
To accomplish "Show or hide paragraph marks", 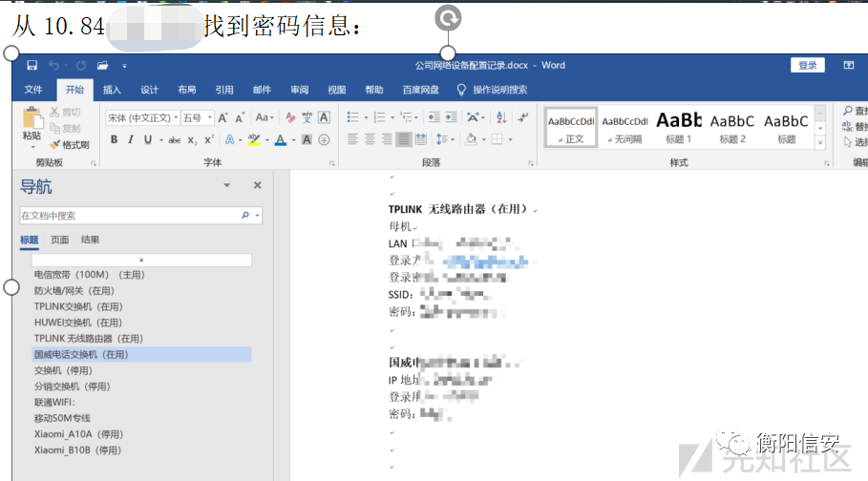I will [x=522, y=117].
